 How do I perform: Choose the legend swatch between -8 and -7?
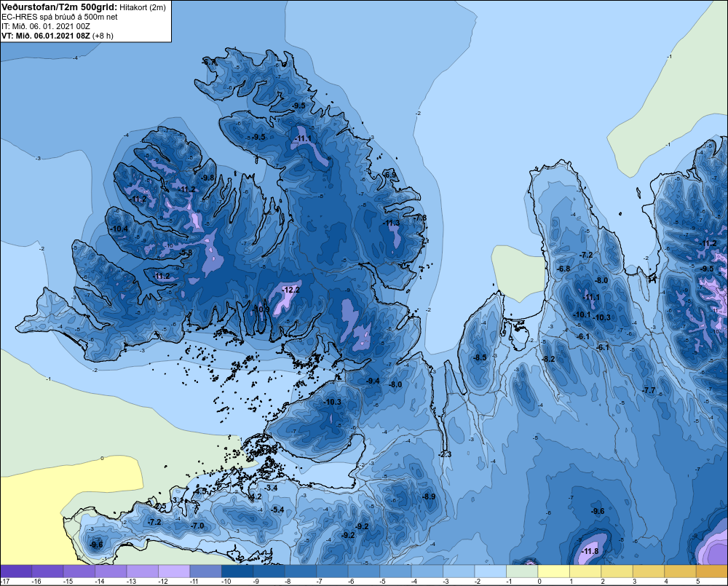click(x=301, y=571)
